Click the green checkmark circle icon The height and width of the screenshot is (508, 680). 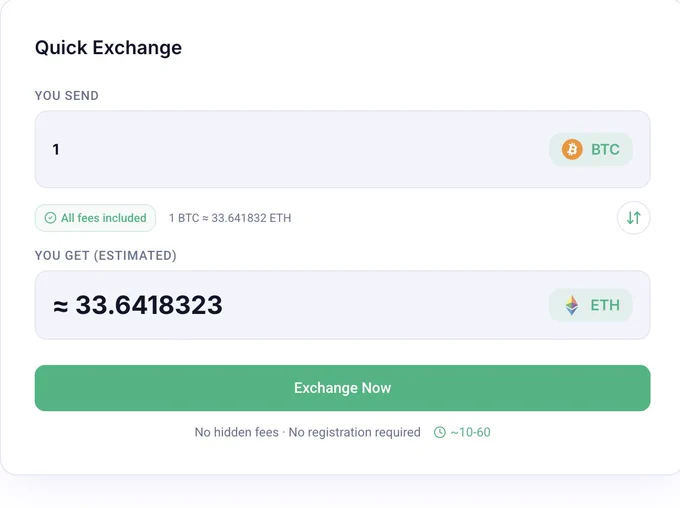(x=50, y=218)
